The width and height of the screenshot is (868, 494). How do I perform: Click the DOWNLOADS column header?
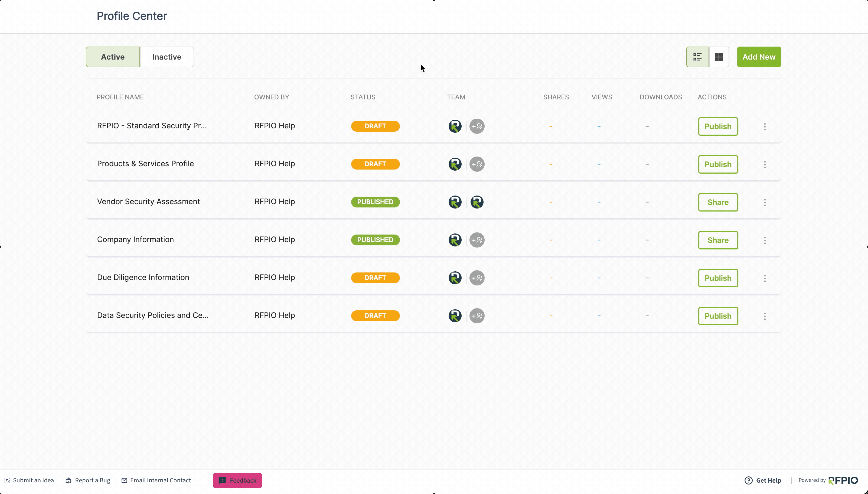pyautogui.click(x=661, y=97)
